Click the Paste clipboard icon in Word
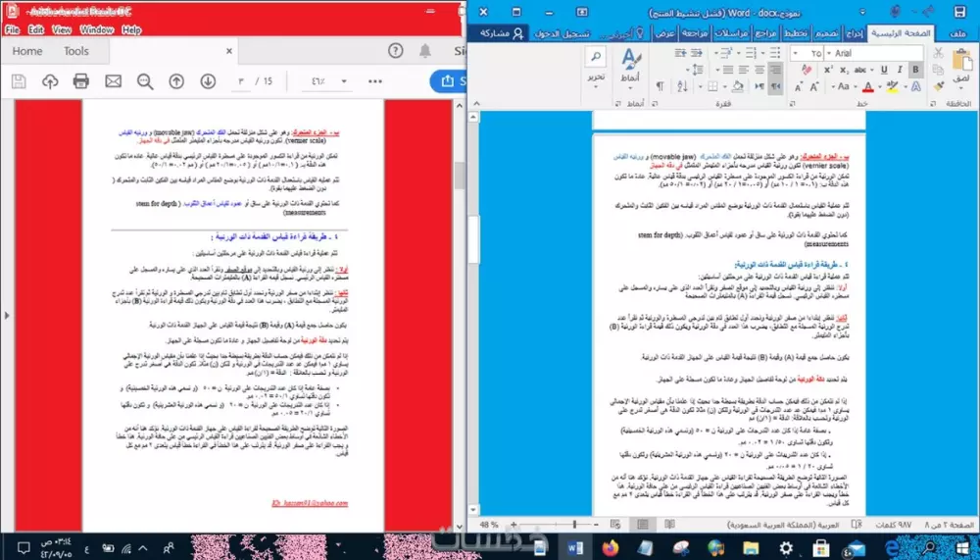This screenshot has height=560, width=980. click(962, 60)
